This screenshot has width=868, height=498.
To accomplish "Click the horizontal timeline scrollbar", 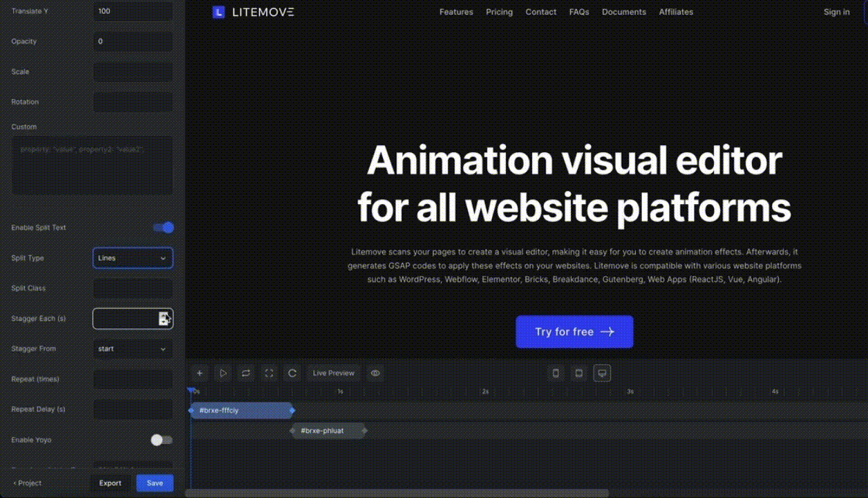I will (x=397, y=493).
